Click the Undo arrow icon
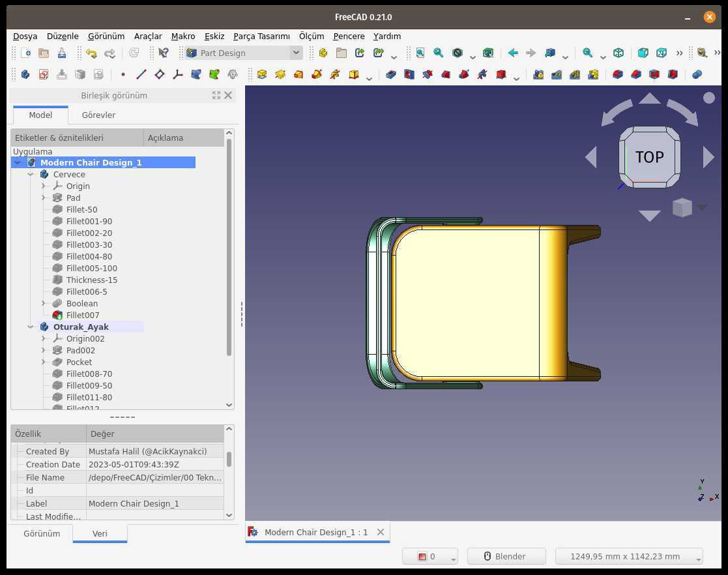This screenshot has height=575, width=728. pyautogui.click(x=91, y=53)
